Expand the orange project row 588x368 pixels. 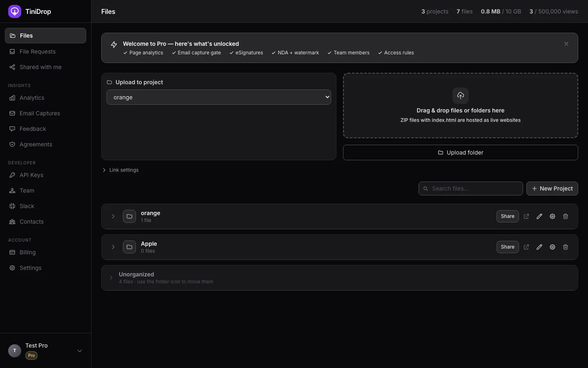click(113, 216)
